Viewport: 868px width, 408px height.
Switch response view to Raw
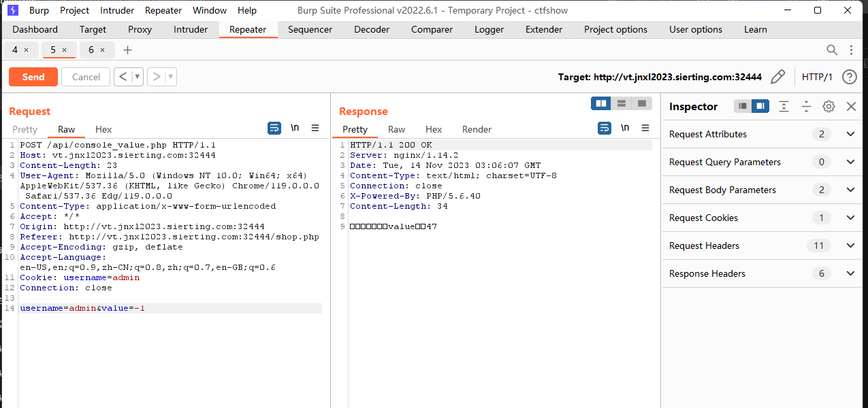pos(396,129)
